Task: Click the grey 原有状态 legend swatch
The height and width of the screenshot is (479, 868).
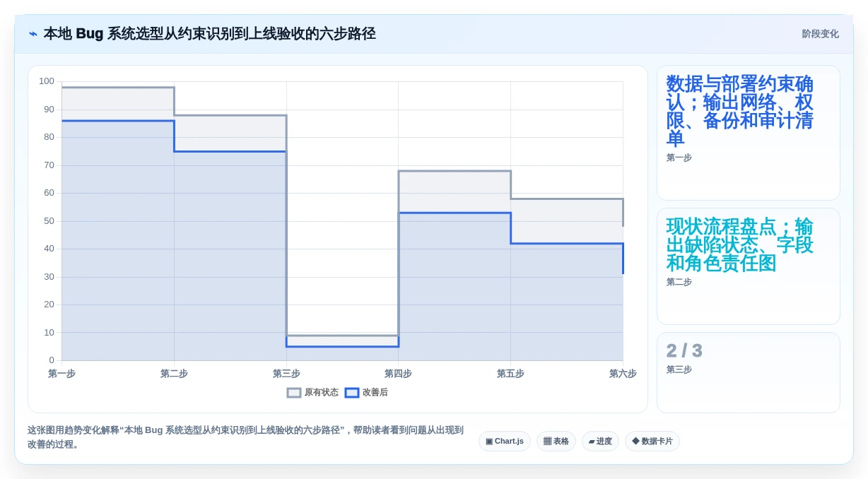Action: pyautogui.click(x=294, y=393)
